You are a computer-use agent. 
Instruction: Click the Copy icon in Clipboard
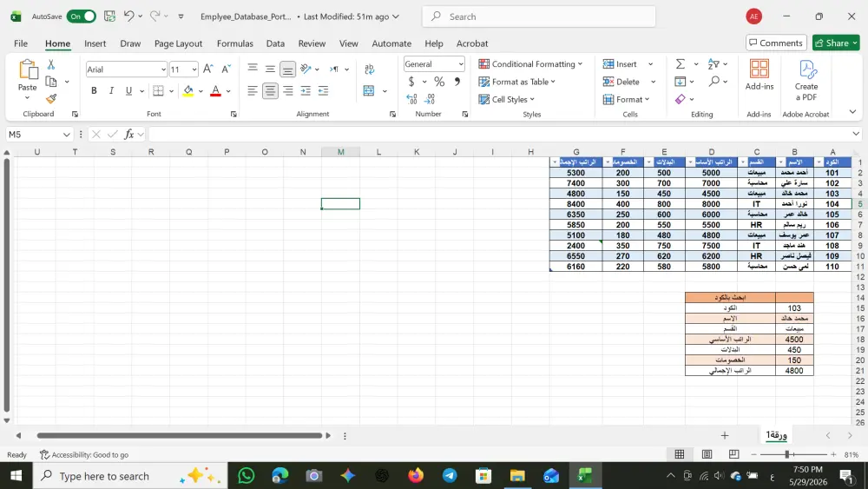point(51,82)
